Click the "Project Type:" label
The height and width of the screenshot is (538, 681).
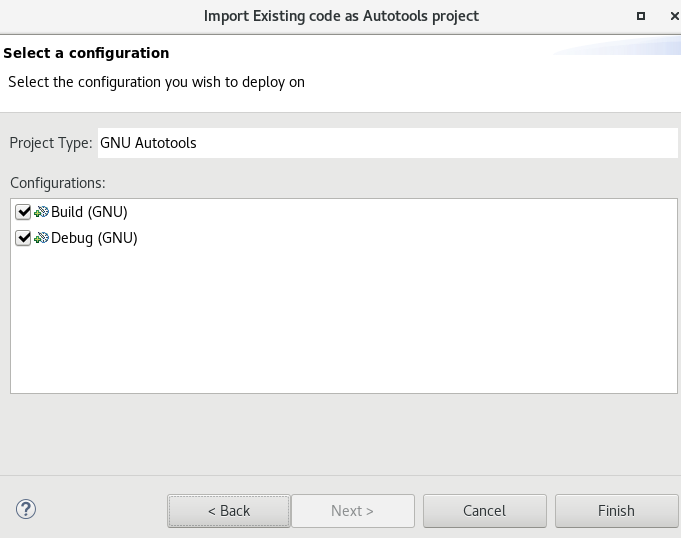pyautogui.click(x=50, y=143)
